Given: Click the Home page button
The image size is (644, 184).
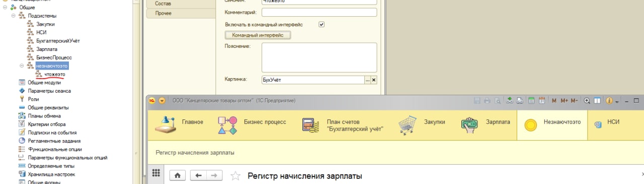Looking at the screenshot, I should tap(178, 175).
